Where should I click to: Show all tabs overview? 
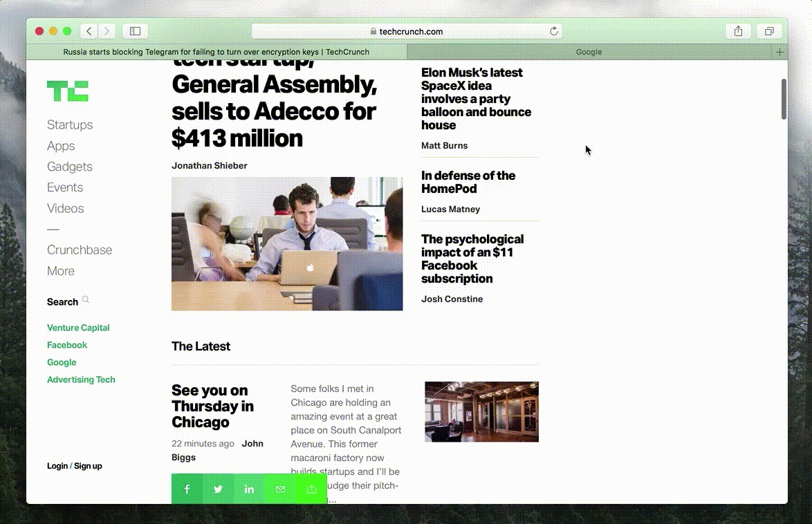point(769,31)
